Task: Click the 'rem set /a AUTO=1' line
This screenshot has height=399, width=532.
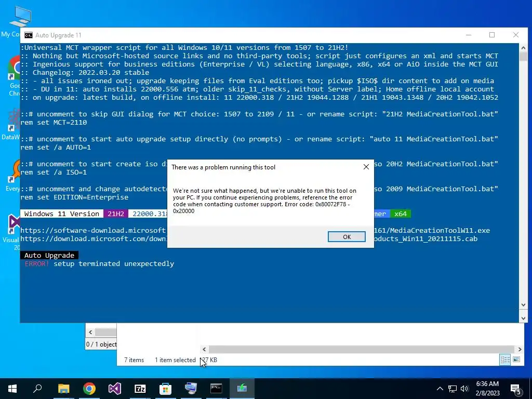Action: [x=56, y=147]
